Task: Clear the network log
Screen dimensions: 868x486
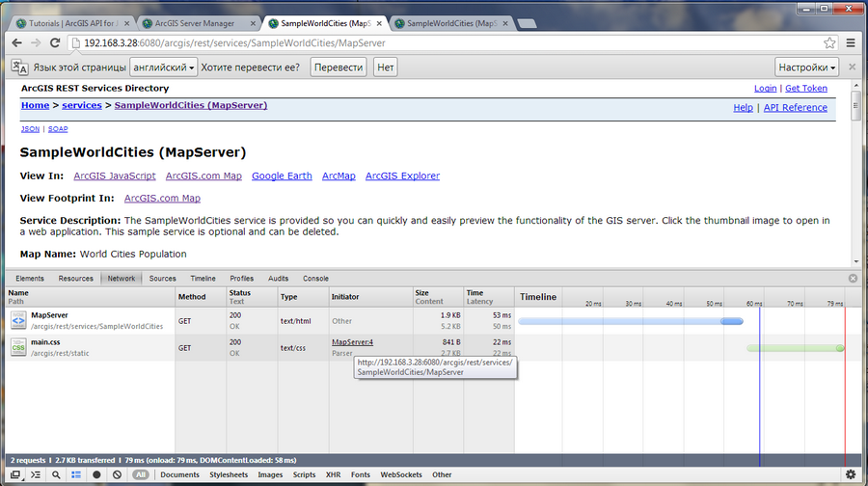Action: pos(117,474)
